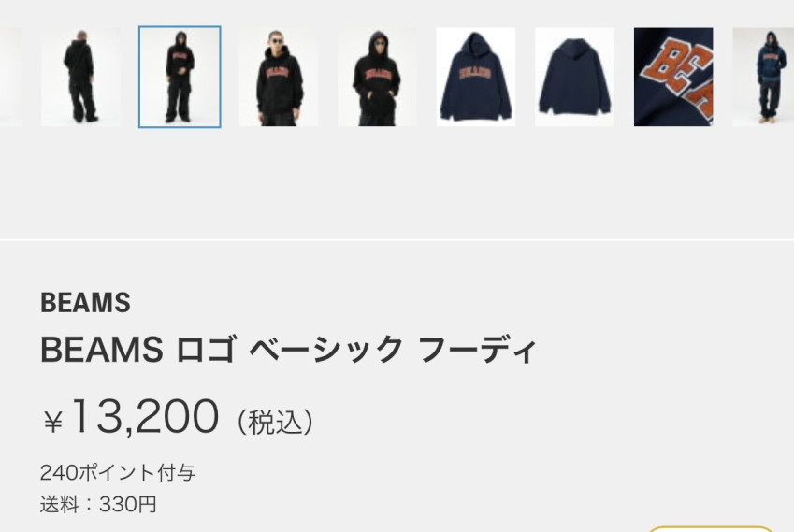Click the (税込) tax-included label
Image resolution: width=794 pixels, height=532 pixels.
click(276, 422)
